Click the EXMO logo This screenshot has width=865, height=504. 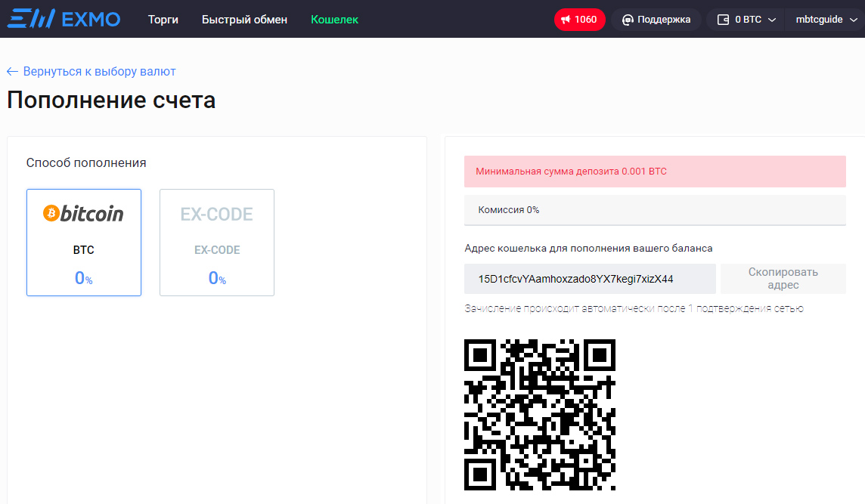64,19
